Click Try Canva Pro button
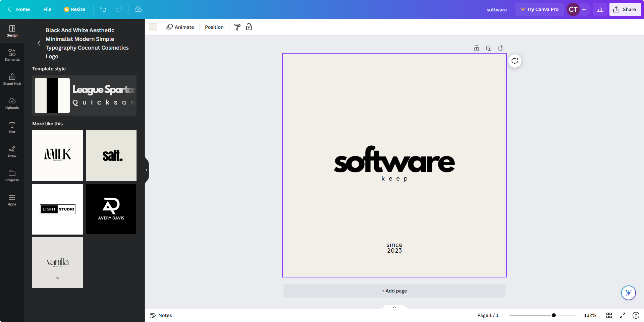 pos(540,9)
